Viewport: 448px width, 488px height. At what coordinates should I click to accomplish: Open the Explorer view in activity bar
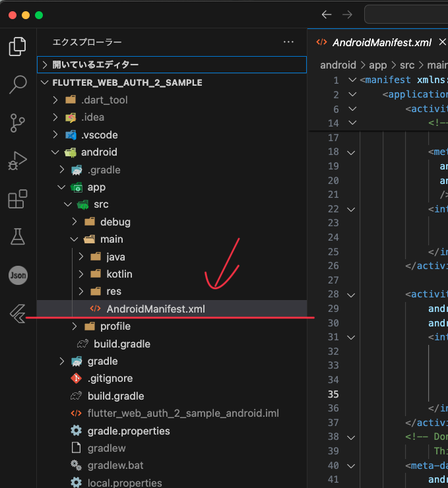coord(17,47)
